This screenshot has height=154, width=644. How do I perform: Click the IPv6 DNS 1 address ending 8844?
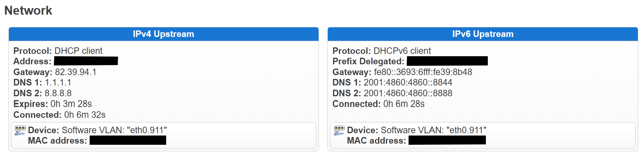[408, 82]
